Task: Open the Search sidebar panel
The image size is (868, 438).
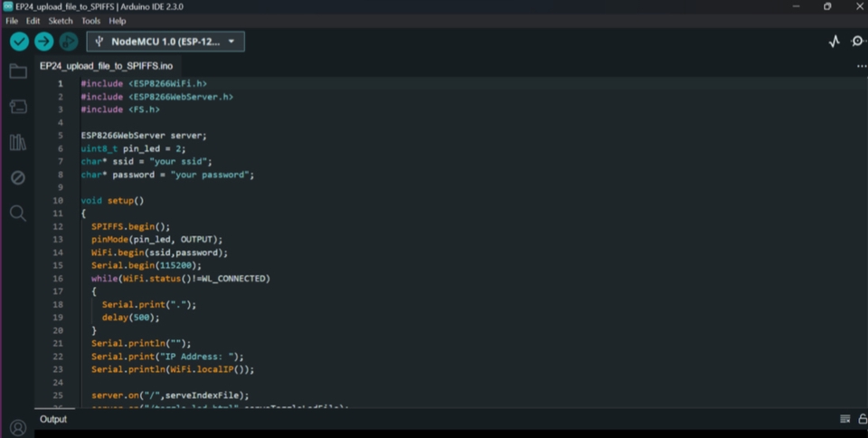Action: tap(18, 214)
